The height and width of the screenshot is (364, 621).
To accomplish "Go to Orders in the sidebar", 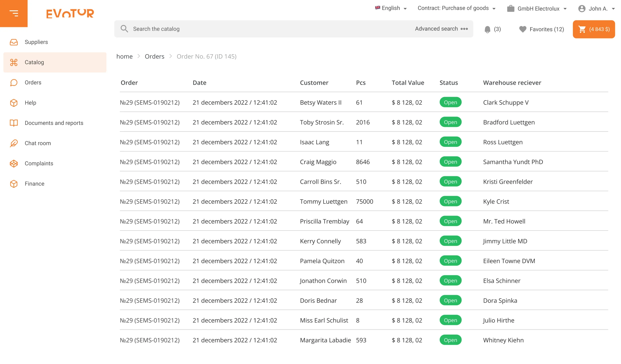I will [55, 83].
